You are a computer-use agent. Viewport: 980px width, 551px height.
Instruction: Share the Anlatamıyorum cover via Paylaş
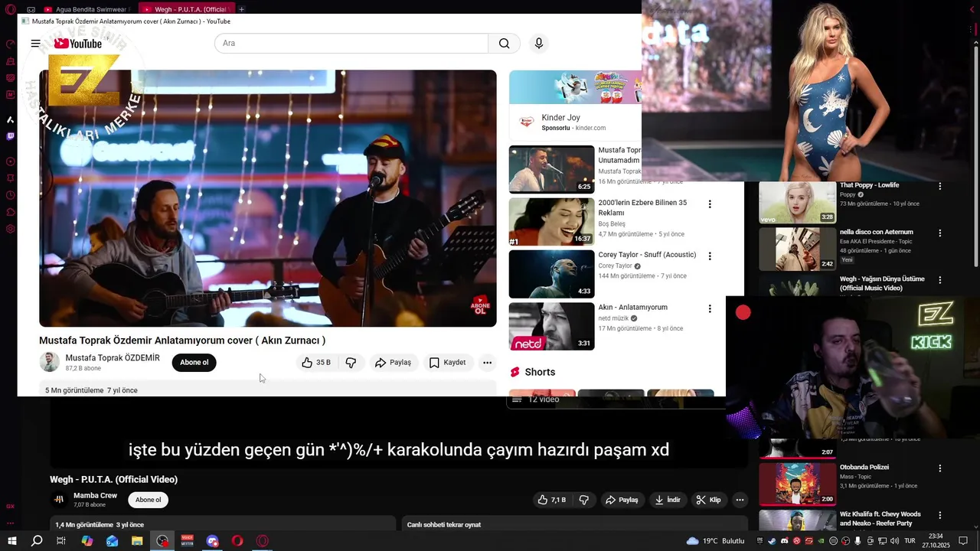[x=394, y=363]
